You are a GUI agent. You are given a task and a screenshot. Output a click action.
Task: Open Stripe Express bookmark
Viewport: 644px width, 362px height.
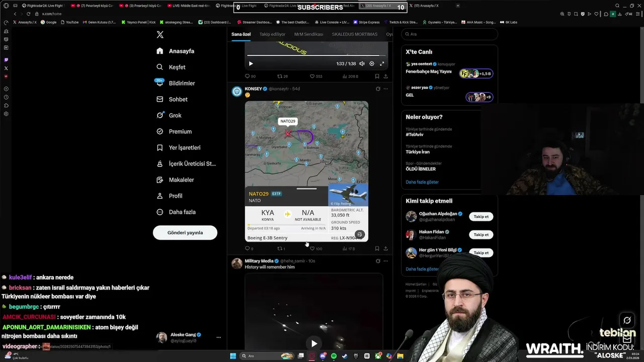tap(367, 22)
